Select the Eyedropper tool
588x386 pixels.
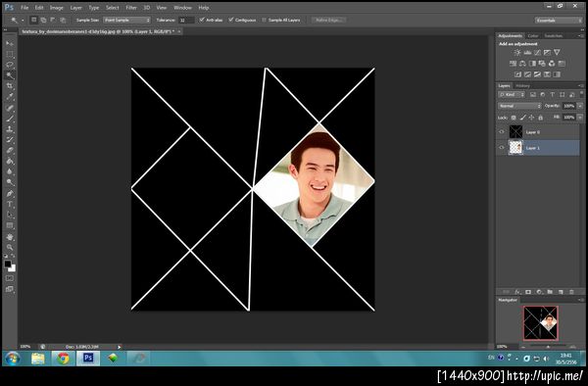[x=10, y=97]
